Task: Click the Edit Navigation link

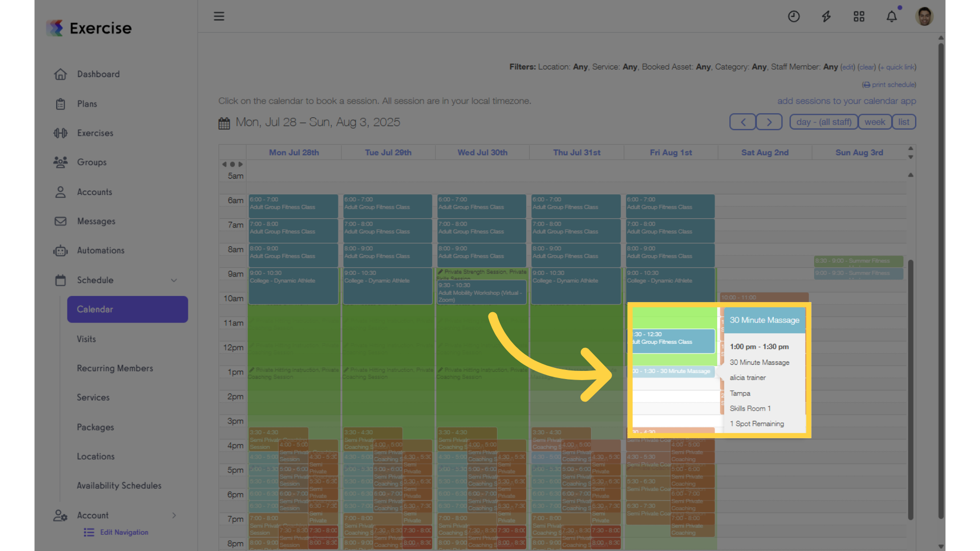Action: [124, 533]
